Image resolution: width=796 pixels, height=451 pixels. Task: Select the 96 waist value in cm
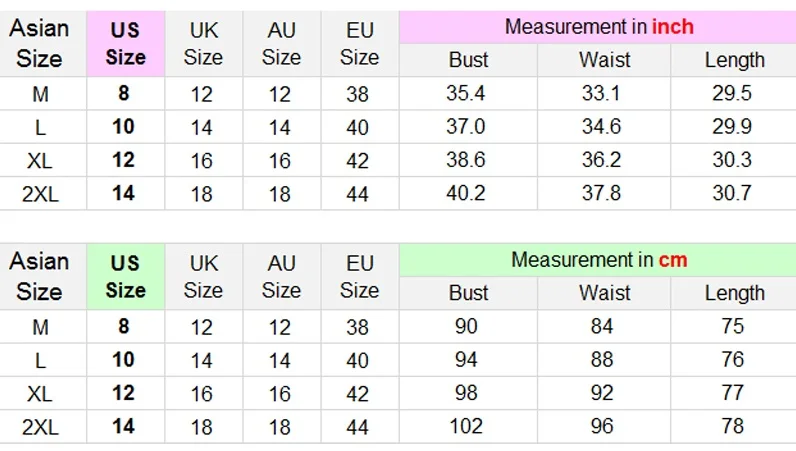(x=602, y=426)
